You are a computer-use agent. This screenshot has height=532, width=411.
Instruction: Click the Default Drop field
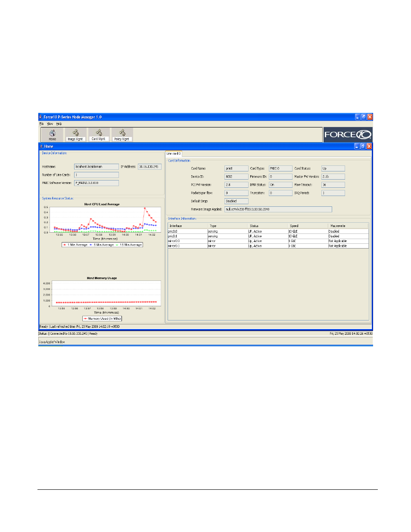point(237,201)
